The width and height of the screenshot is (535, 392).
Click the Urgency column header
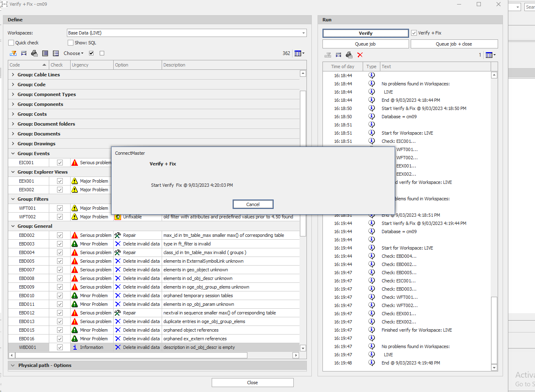92,65
